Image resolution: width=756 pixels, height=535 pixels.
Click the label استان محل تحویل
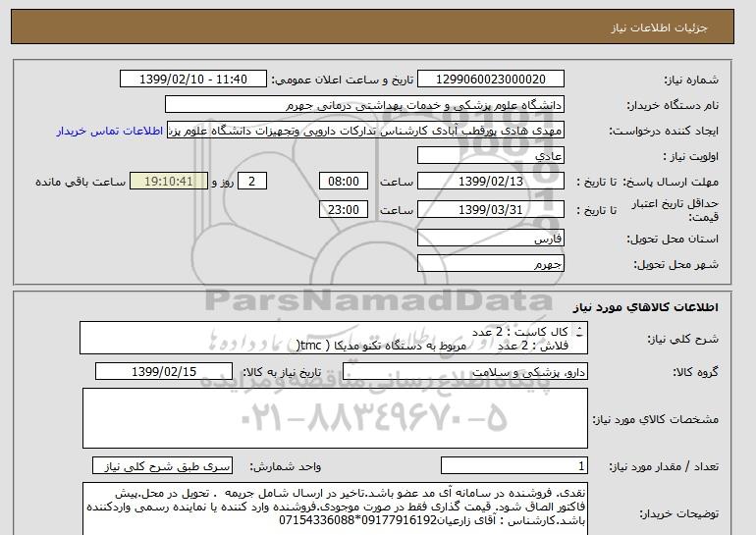click(x=673, y=239)
